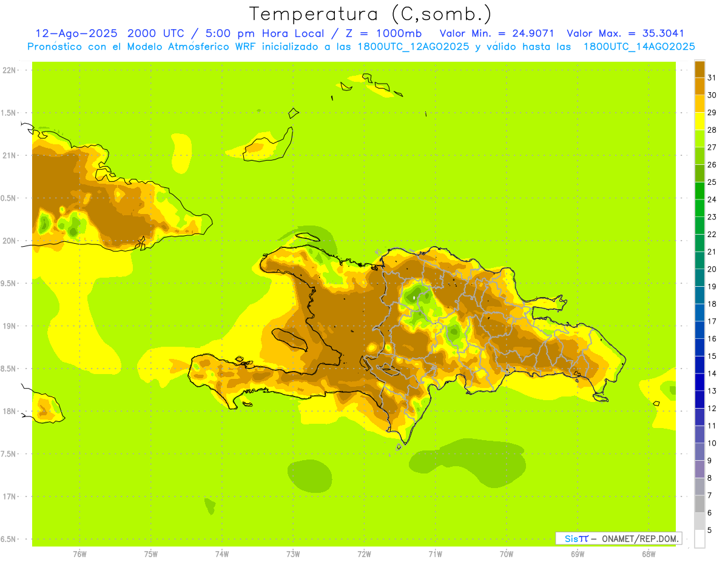Click the purple colorbar segment between 8 and 9

pos(699,469)
